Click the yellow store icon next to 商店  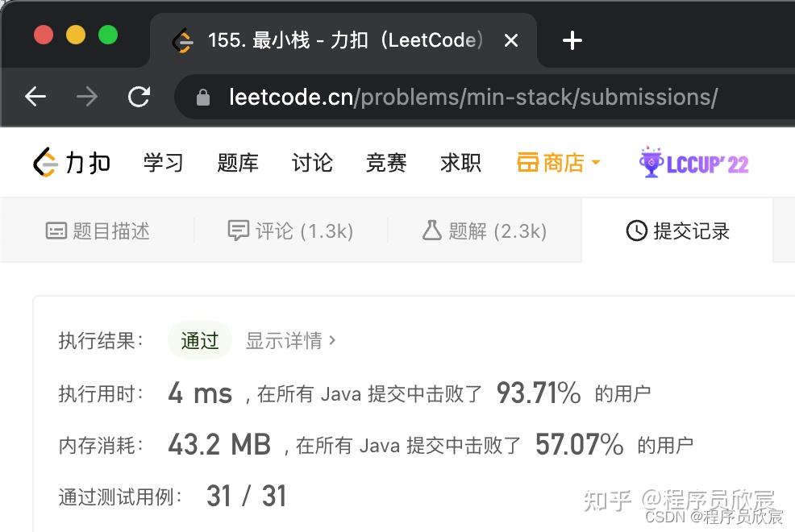(528, 162)
